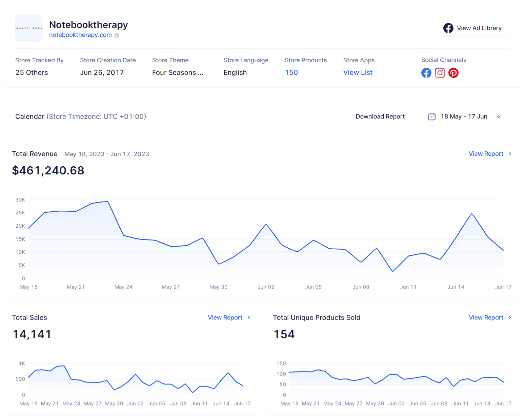Open the notebooktherapy.com store link
525x420 pixels.
coord(80,35)
